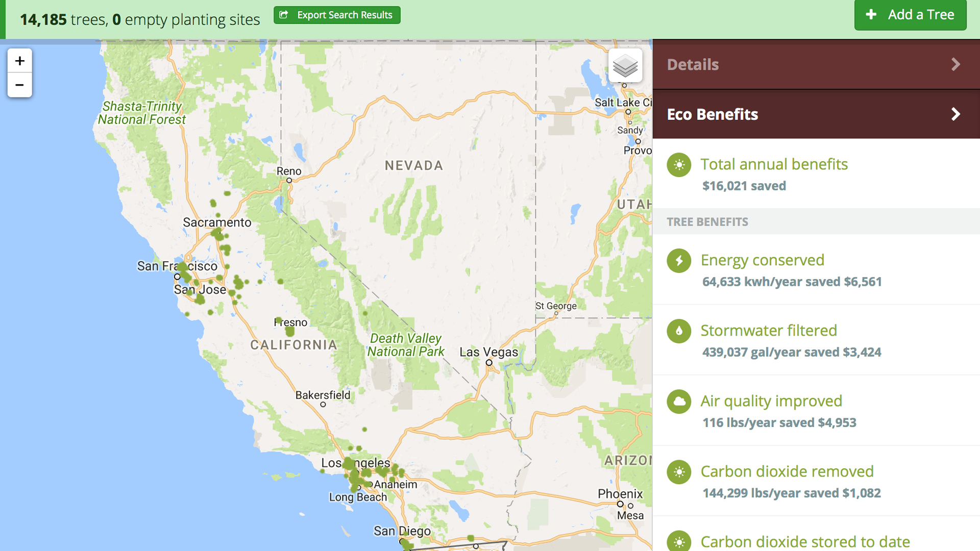Click the San Jose label on map

pos(200,290)
